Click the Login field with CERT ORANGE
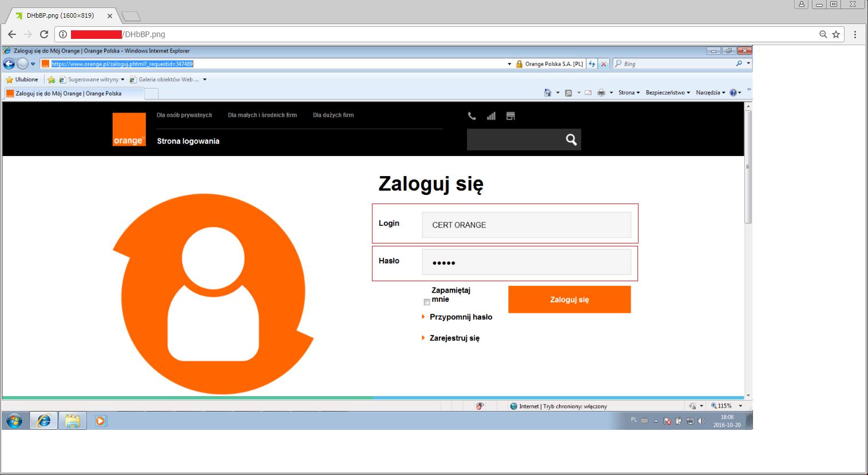The image size is (868, 475). pyautogui.click(x=526, y=225)
